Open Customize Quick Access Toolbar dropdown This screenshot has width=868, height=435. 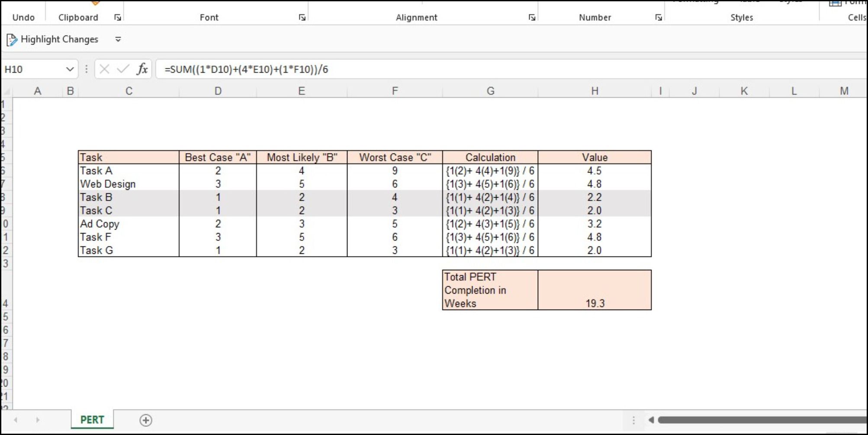click(118, 39)
